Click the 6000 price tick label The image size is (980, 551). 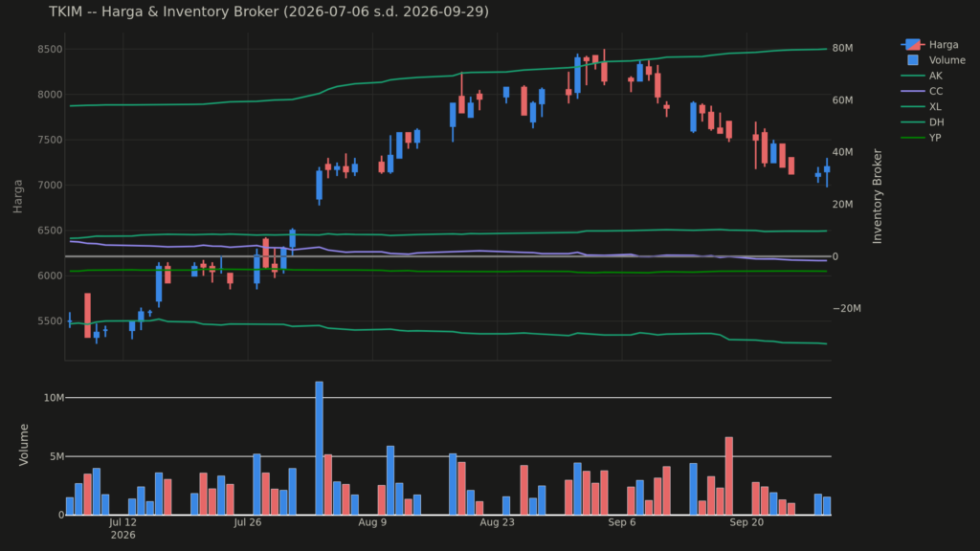50,276
